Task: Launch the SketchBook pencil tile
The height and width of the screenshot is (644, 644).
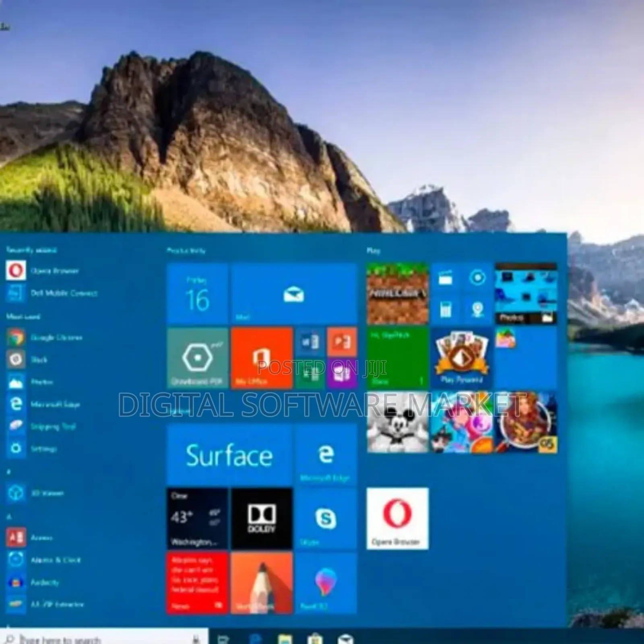Action: 262,583
